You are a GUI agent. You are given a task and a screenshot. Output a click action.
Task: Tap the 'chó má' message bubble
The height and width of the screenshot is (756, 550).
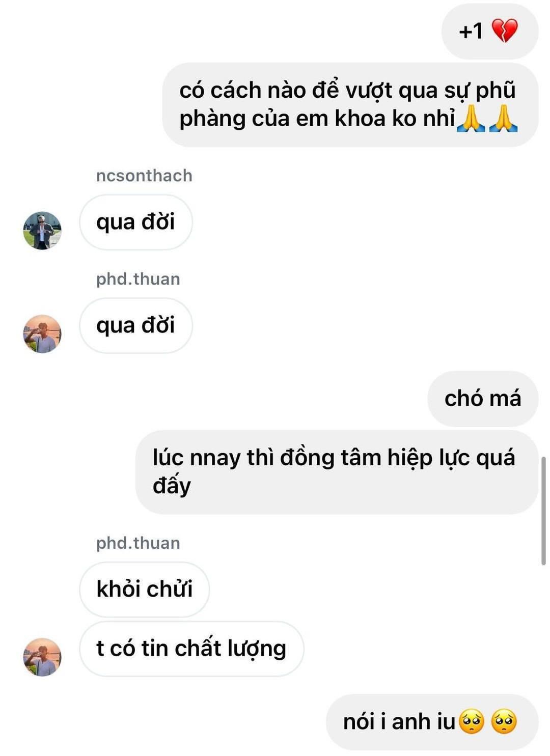tap(483, 399)
